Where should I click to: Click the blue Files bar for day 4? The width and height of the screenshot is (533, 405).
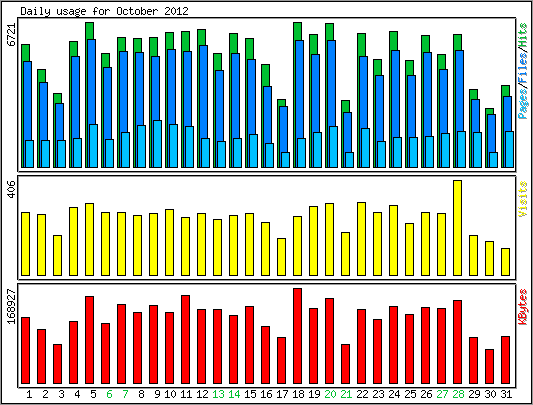pos(75,97)
